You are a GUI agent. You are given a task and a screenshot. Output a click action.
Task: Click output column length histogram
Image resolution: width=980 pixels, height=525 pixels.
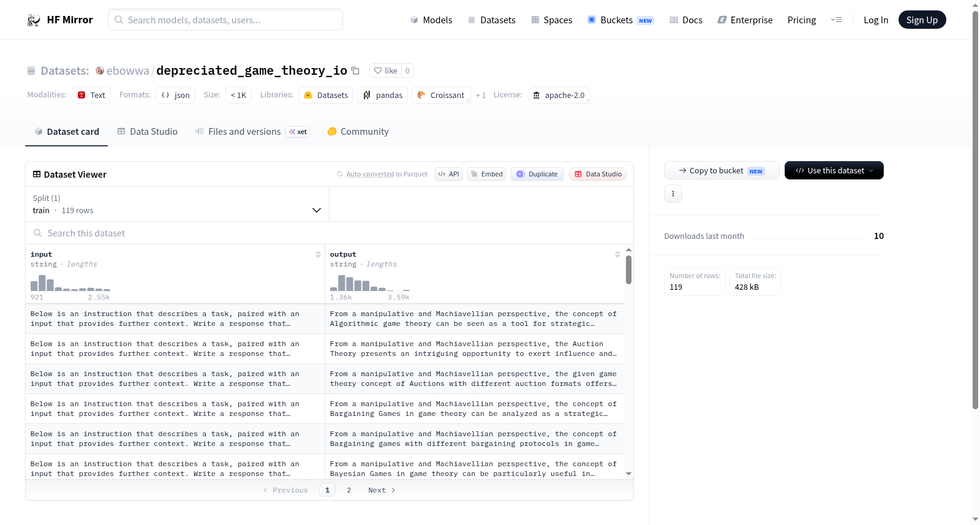[x=370, y=283]
